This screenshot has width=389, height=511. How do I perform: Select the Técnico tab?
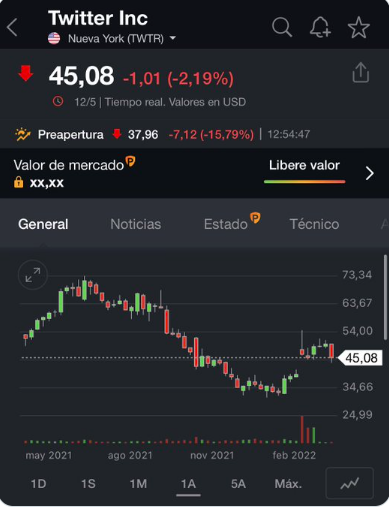(x=314, y=224)
